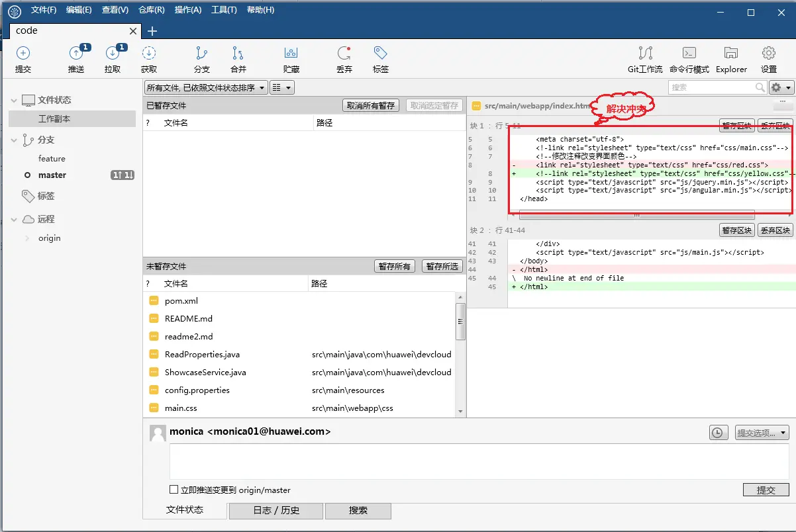Click the monica user avatar

[158, 433]
